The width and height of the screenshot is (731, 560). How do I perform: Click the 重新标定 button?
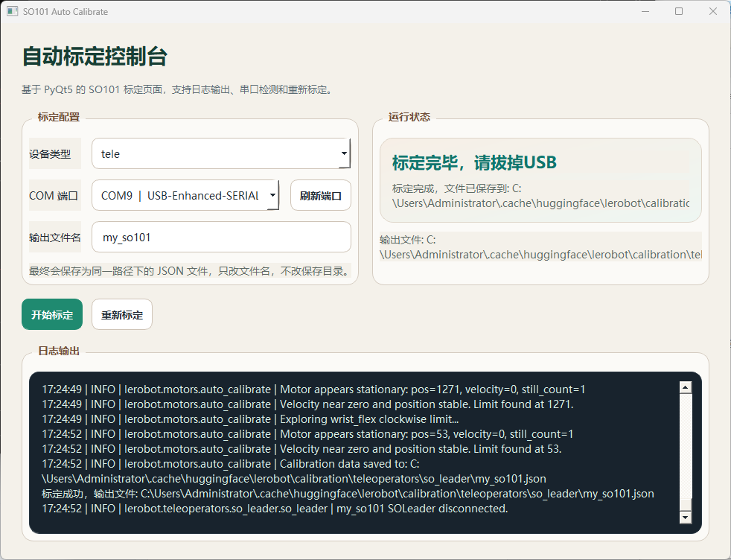pos(121,314)
